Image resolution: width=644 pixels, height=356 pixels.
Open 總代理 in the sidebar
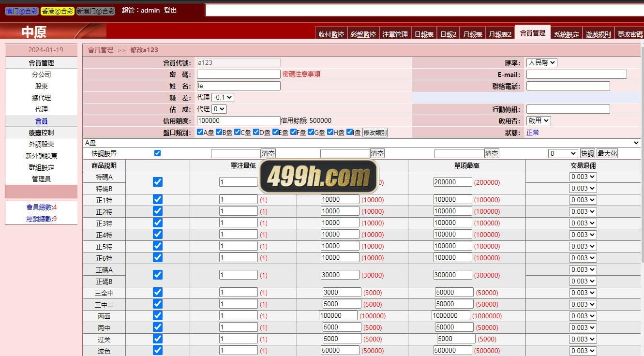point(41,98)
